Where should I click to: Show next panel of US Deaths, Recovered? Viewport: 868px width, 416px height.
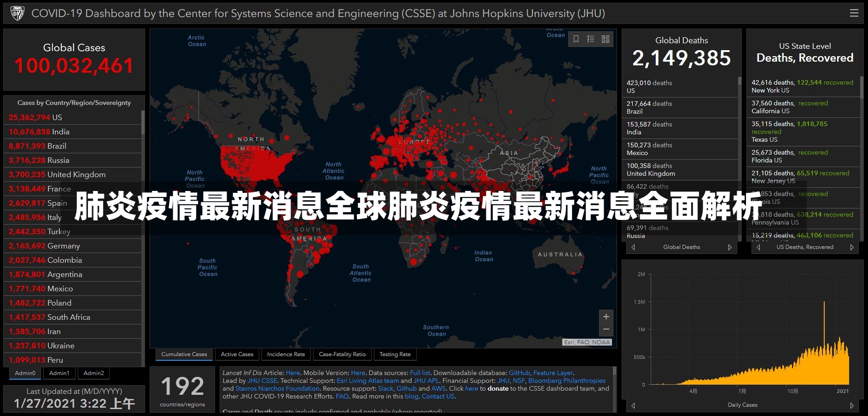[x=852, y=247]
